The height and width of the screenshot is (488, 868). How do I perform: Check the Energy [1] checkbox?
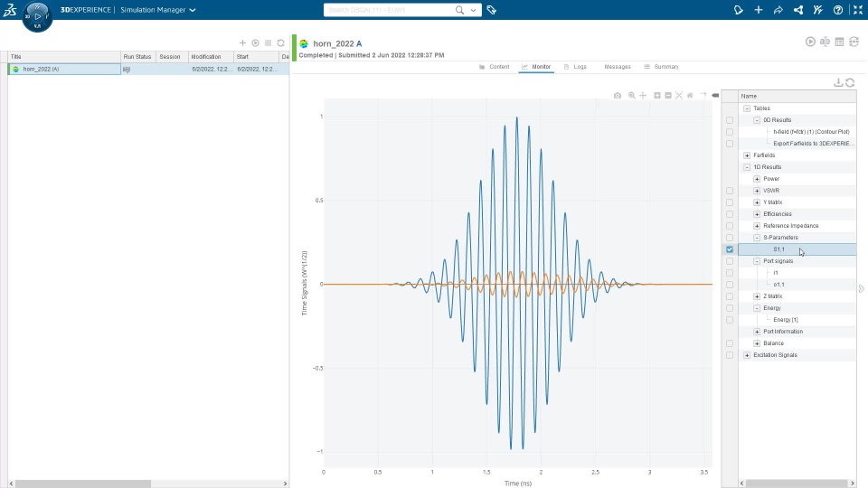click(730, 320)
